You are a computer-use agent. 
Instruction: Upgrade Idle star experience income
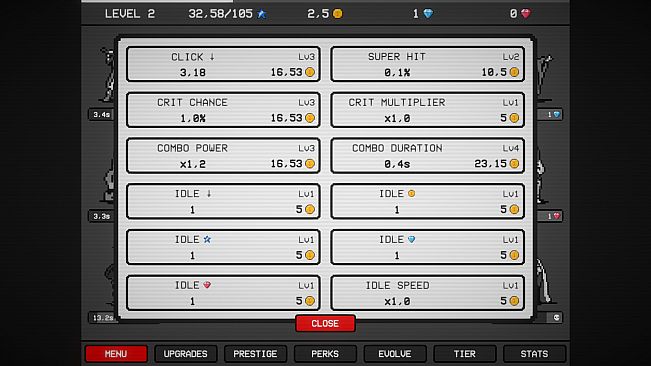(x=223, y=247)
